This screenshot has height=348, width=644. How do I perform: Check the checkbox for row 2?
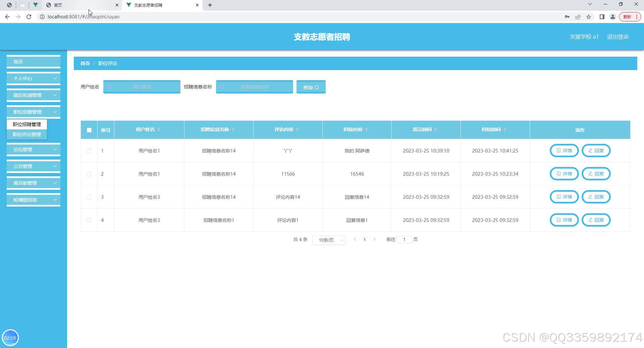[89, 174]
